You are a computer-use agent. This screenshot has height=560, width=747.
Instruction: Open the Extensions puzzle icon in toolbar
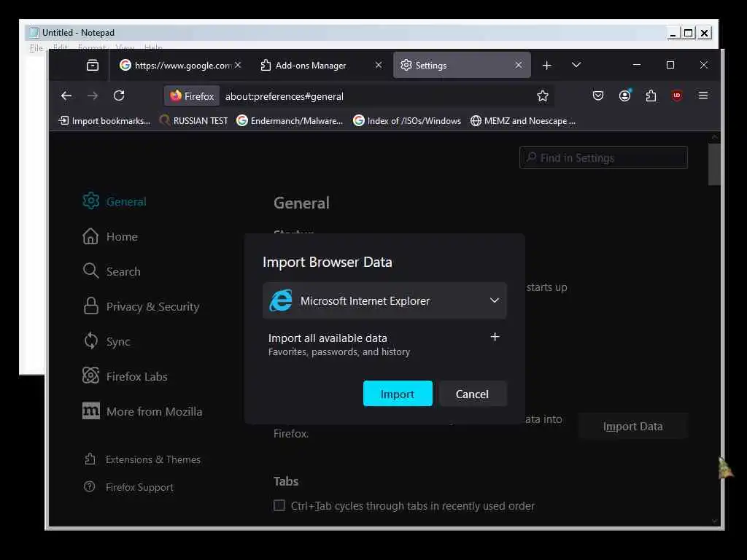click(x=651, y=96)
